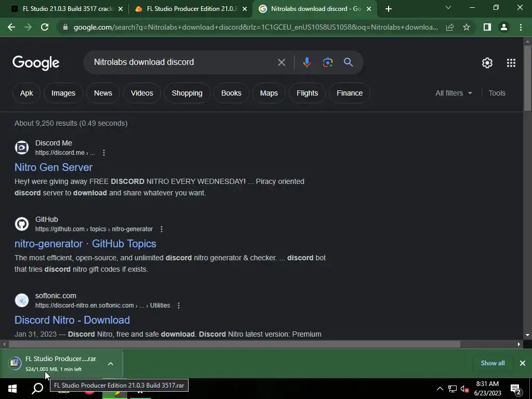Open Discord Nitro - Download result
This screenshot has height=399, width=532.
pos(72,320)
